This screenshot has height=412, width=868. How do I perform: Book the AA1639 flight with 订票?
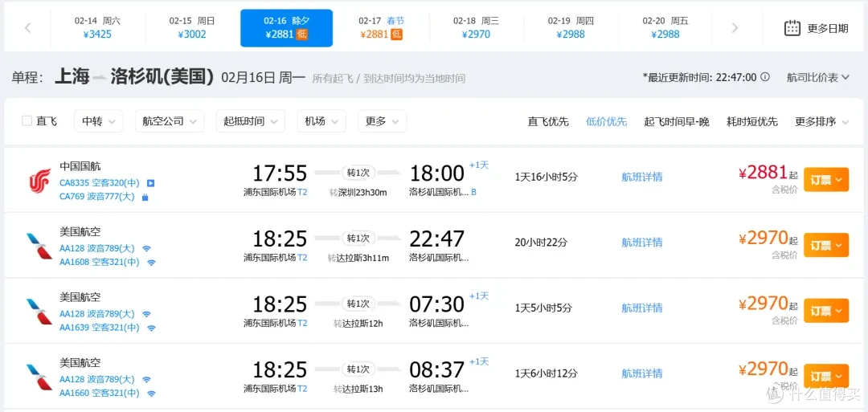(x=826, y=310)
